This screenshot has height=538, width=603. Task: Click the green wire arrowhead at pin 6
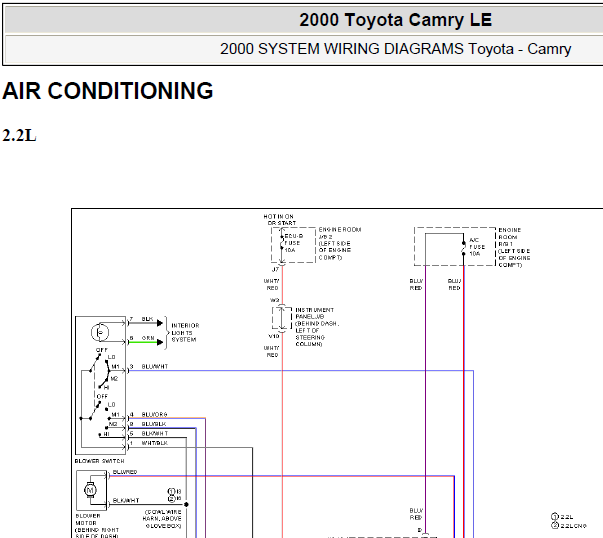click(x=160, y=342)
